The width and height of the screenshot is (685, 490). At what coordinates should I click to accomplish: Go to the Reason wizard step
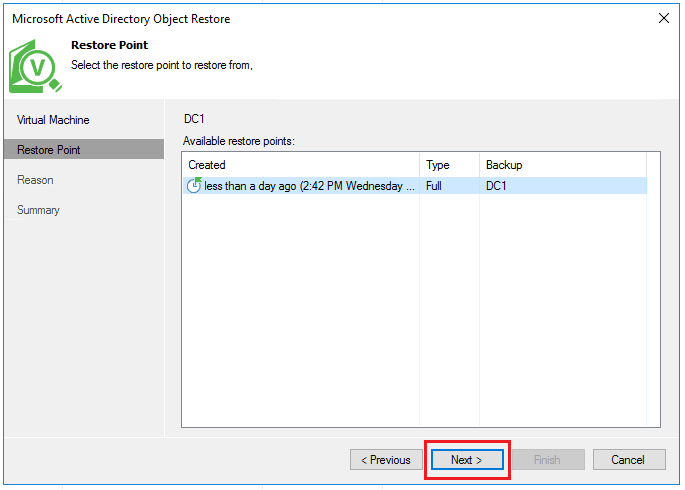(35, 180)
